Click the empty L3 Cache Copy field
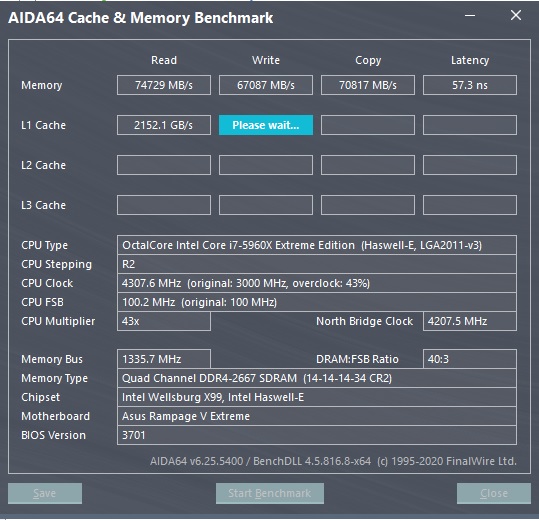Screen dimensions: 539x523 (x=368, y=205)
